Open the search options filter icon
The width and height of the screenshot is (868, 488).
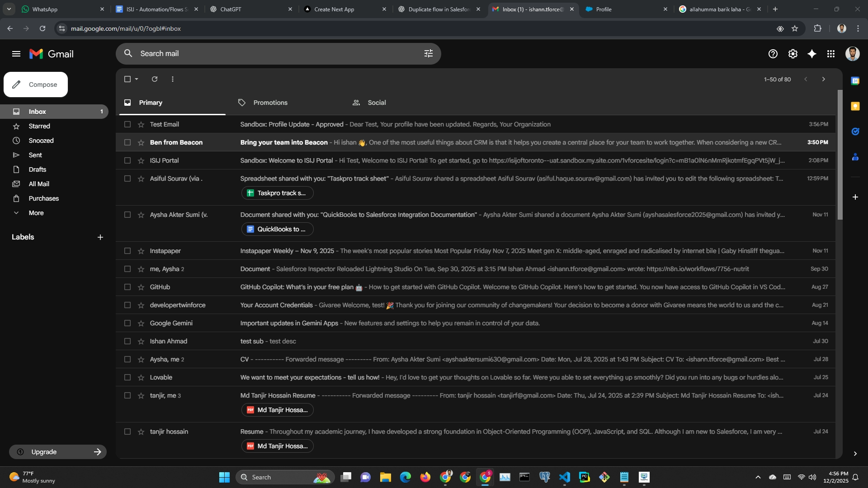[x=428, y=54]
